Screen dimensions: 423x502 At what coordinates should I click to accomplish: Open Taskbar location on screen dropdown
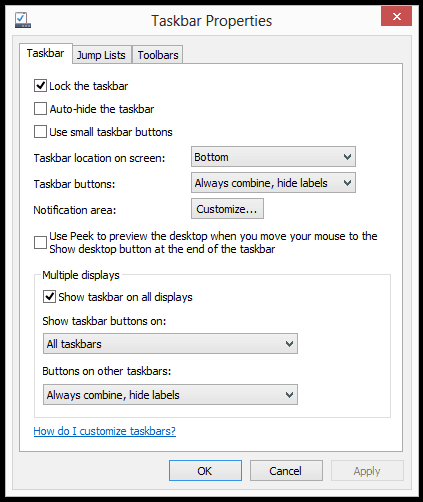tap(273, 157)
